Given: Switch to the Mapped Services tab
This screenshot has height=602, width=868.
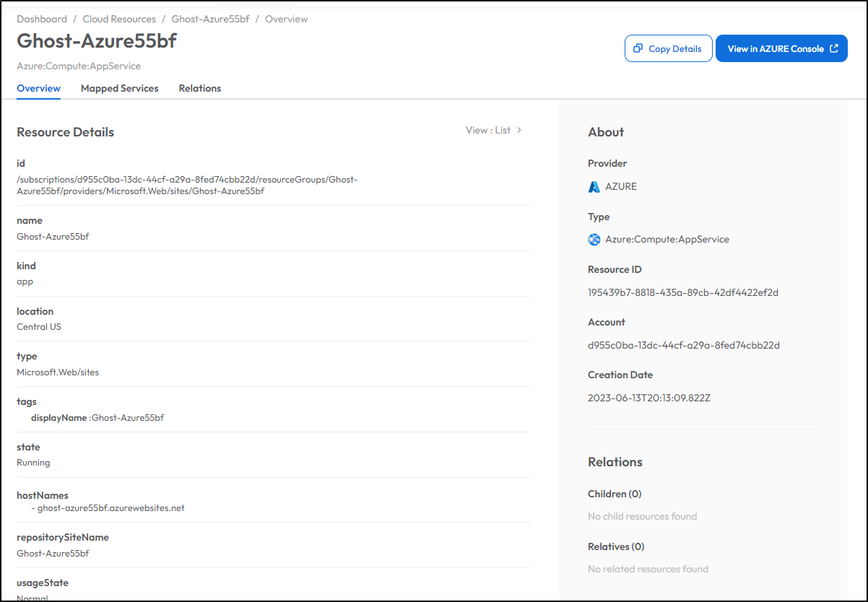Looking at the screenshot, I should 120,88.
